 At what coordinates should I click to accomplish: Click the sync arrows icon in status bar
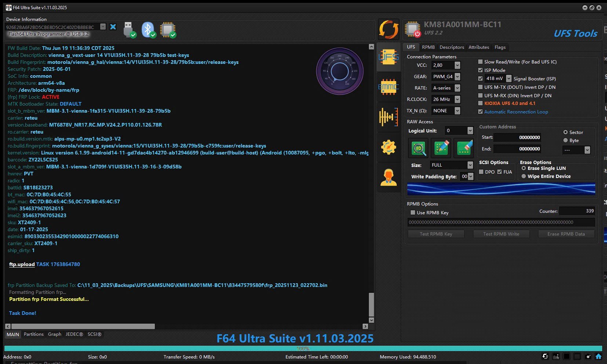545,356
